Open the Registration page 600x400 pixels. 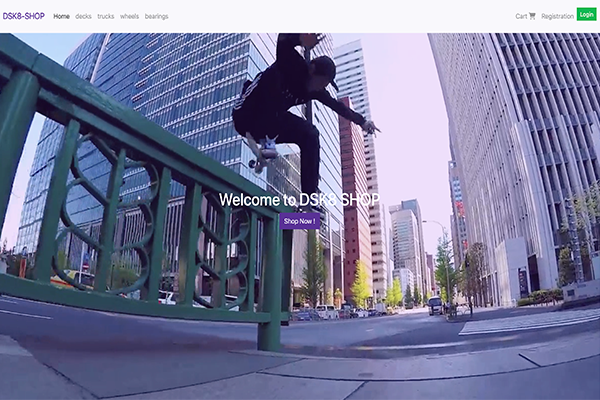coord(557,16)
